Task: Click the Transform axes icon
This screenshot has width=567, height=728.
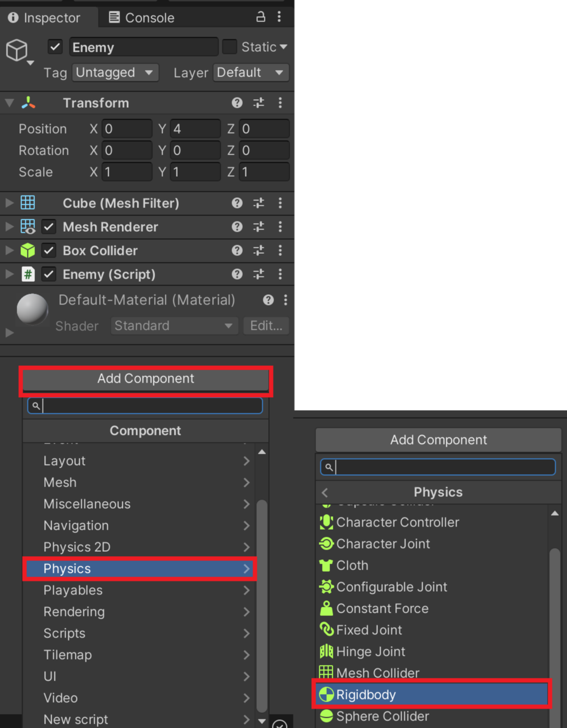Action: click(28, 102)
